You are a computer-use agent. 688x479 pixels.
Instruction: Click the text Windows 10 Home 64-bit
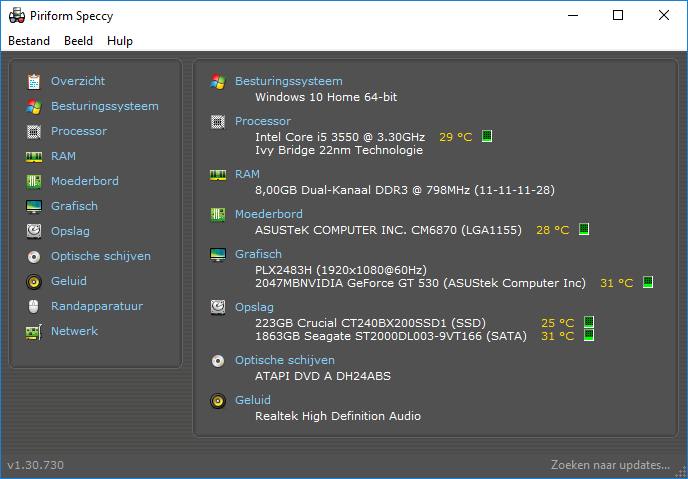(x=326, y=97)
